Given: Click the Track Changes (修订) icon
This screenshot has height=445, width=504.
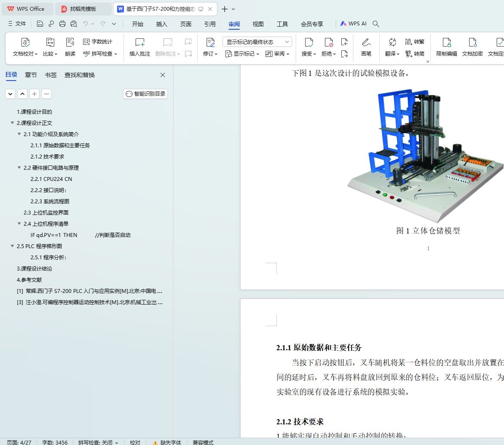Looking at the screenshot, I should pyautogui.click(x=210, y=43).
